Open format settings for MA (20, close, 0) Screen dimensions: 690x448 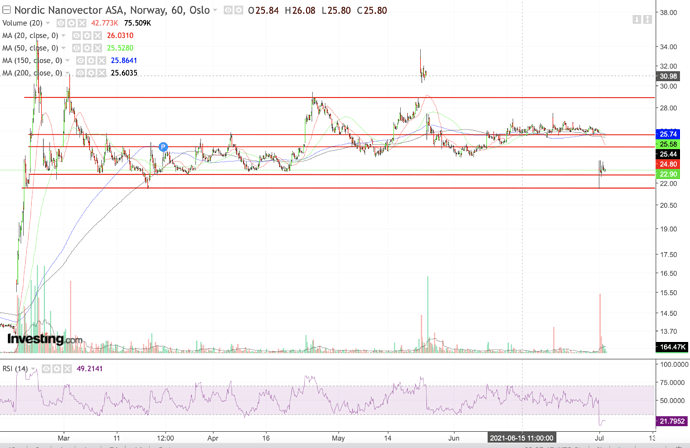[87, 35]
